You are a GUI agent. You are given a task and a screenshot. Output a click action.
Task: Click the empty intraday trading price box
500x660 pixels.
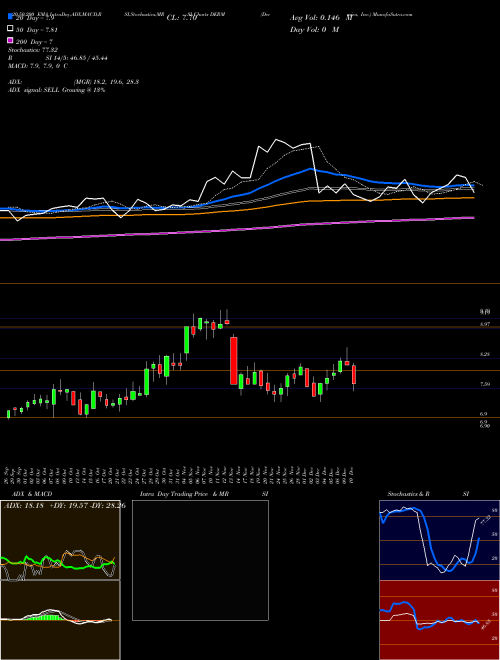(200, 560)
